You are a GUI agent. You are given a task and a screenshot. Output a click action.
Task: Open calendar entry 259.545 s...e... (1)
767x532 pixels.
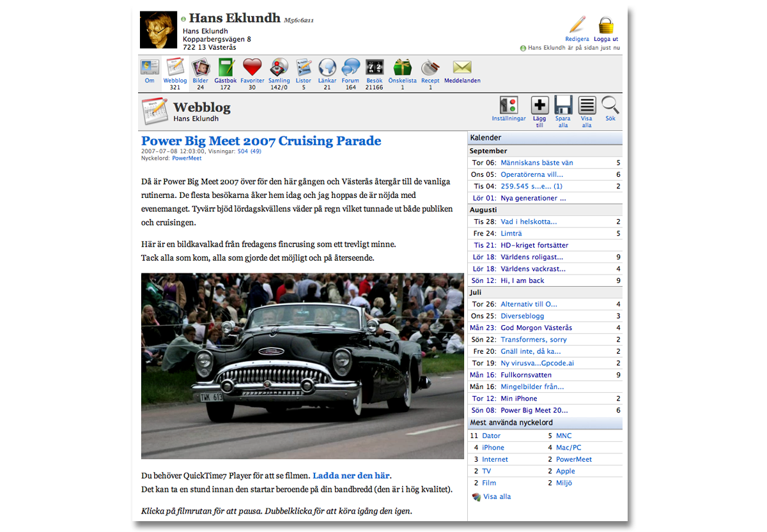(531, 186)
